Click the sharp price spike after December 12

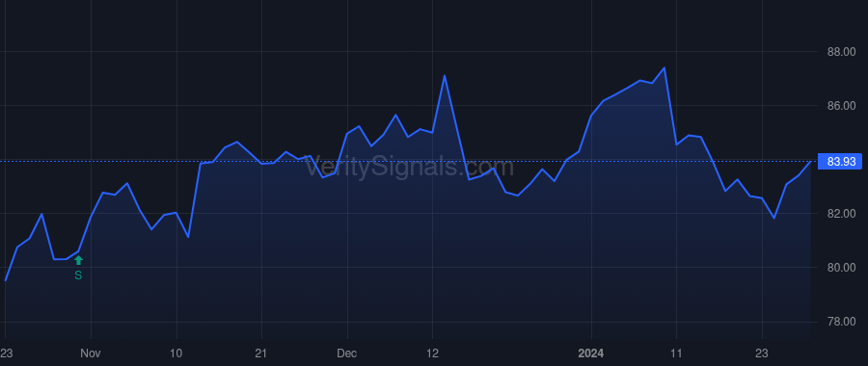445,75
